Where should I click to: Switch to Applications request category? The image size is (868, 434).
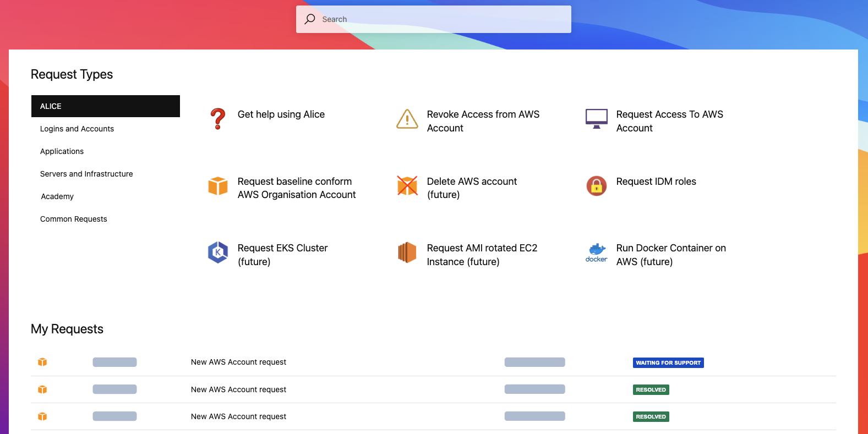point(62,151)
